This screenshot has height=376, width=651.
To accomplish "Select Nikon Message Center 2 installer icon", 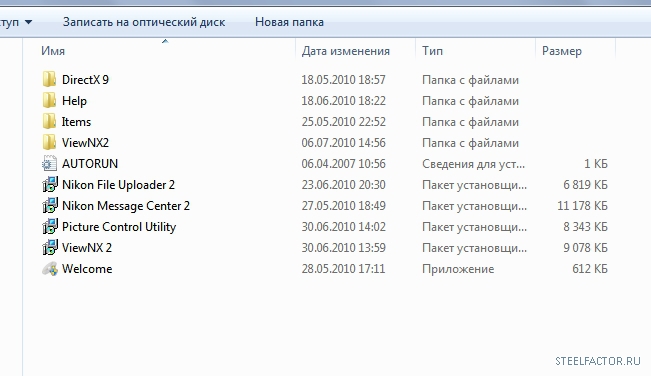I will coord(50,205).
